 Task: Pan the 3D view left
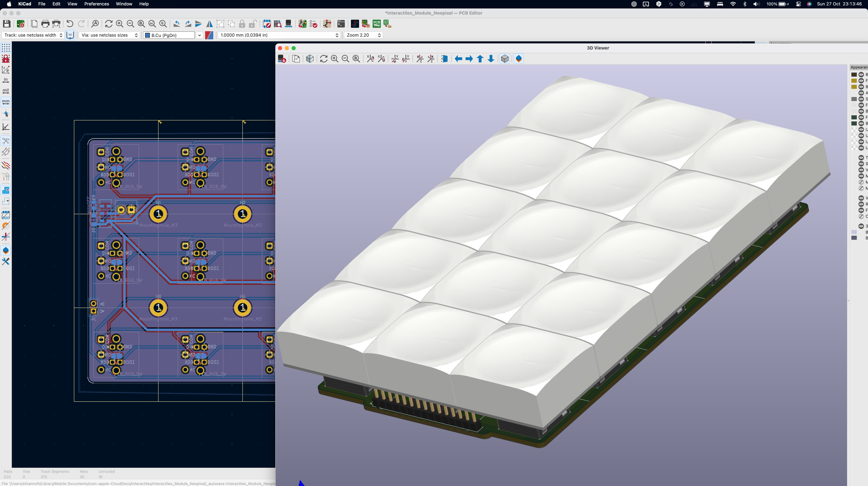point(458,59)
